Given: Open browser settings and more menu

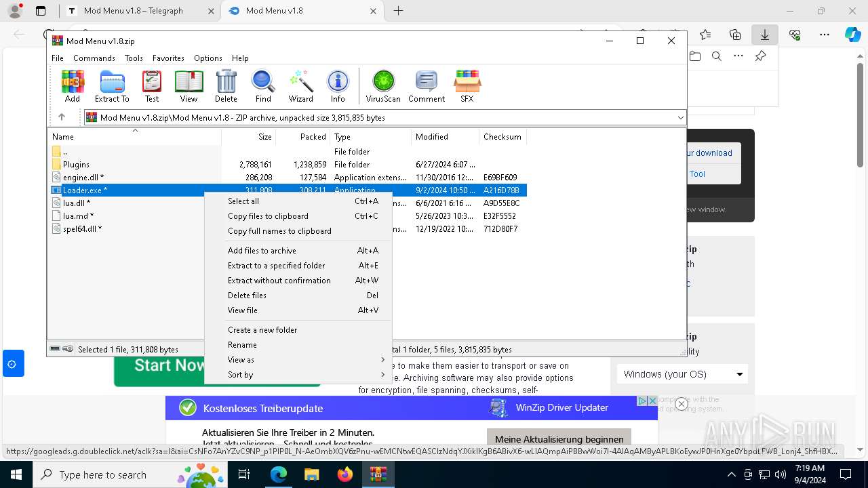Looking at the screenshot, I should pos(825,35).
